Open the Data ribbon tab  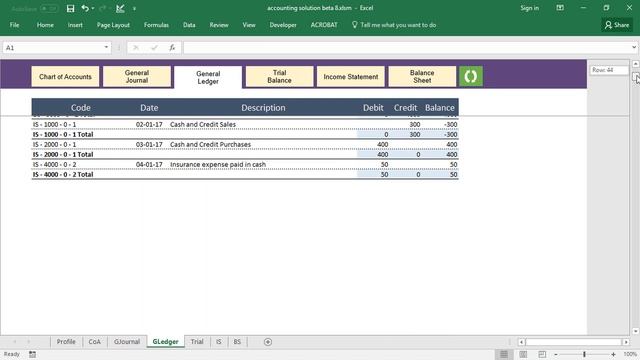(189, 25)
